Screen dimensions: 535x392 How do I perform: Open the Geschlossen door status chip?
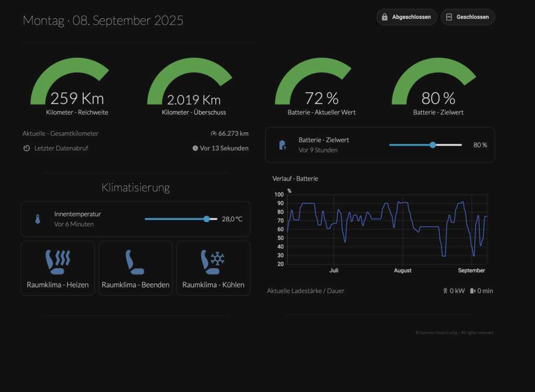click(x=468, y=17)
